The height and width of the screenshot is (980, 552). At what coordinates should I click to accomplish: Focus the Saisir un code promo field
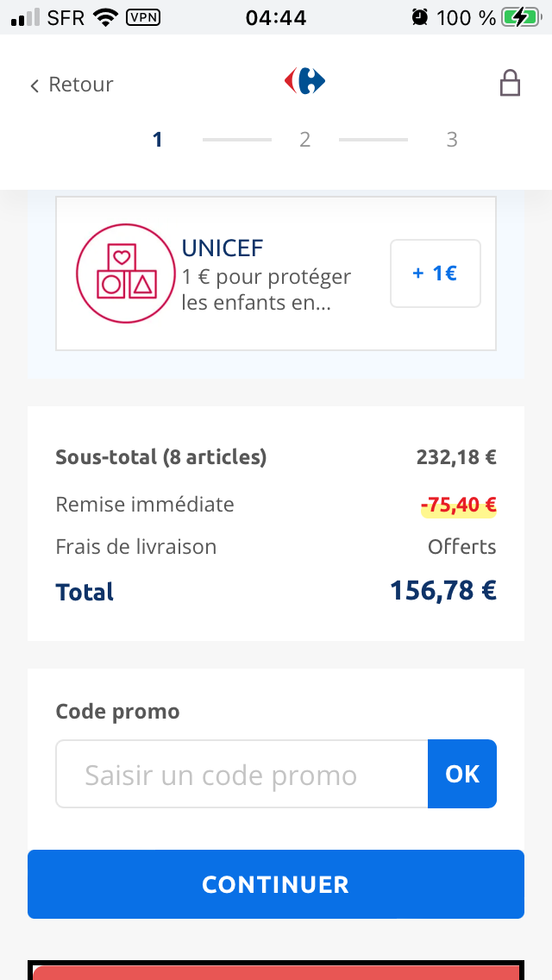pyautogui.click(x=241, y=774)
